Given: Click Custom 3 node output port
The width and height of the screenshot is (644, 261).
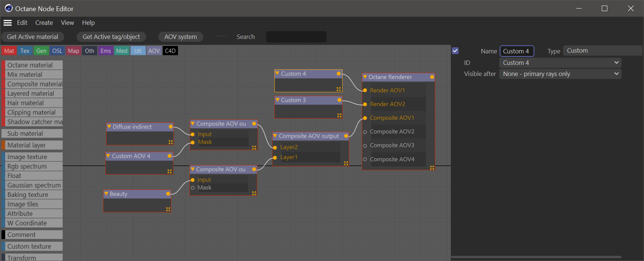Looking at the screenshot, I should click(339, 100).
